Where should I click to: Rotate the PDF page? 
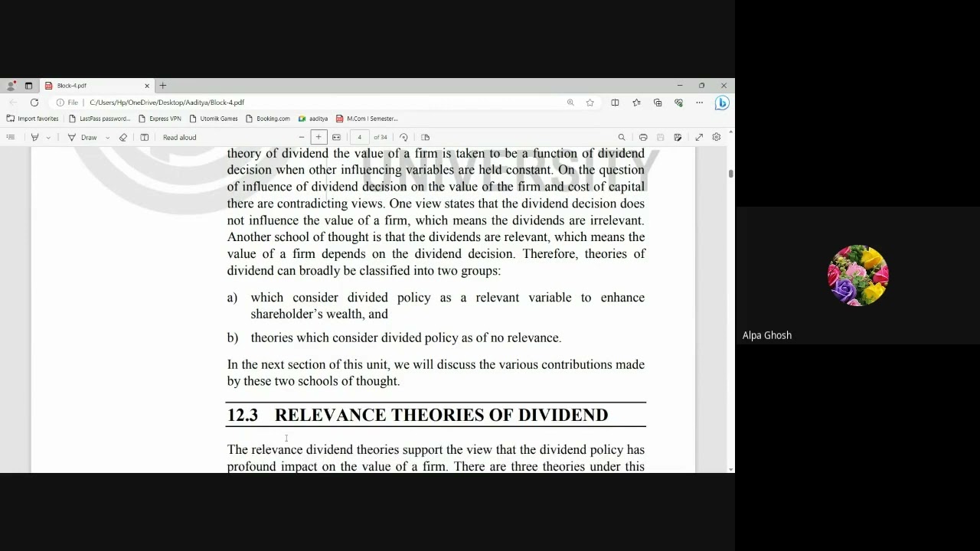[x=403, y=137]
